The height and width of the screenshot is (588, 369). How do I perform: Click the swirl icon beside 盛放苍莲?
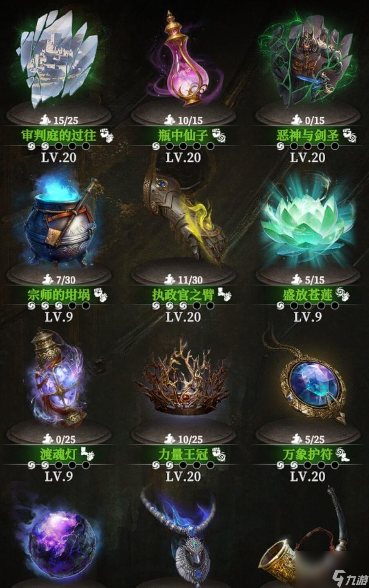[342, 294]
